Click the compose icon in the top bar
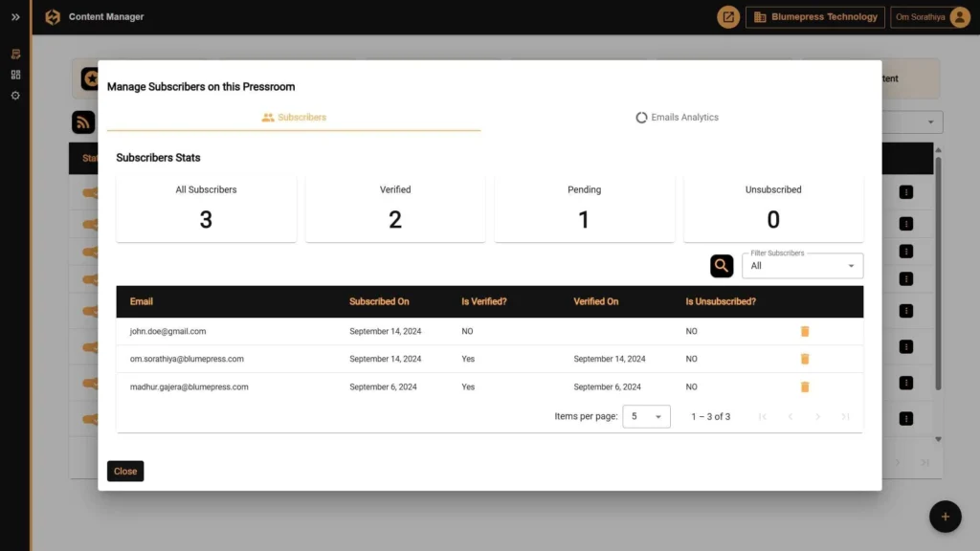This screenshot has width=980, height=551. pyautogui.click(x=727, y=16)
